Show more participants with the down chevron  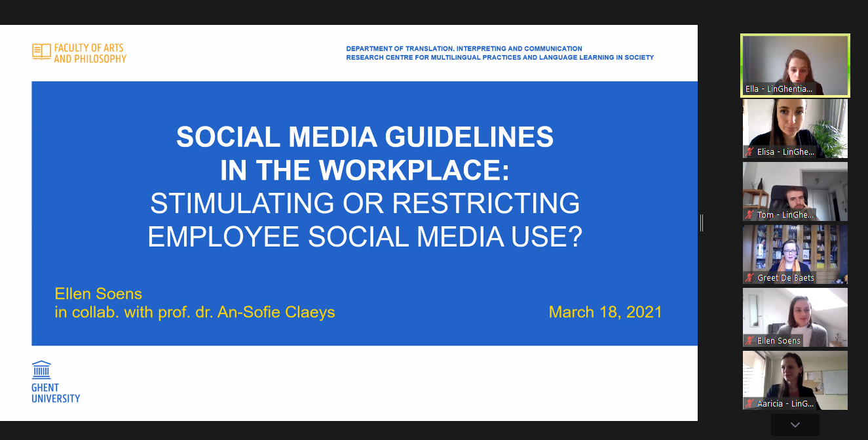(795, 425)
